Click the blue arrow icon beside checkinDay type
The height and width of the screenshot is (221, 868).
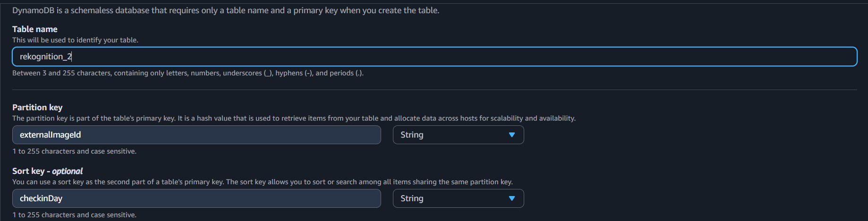point(511,198)
